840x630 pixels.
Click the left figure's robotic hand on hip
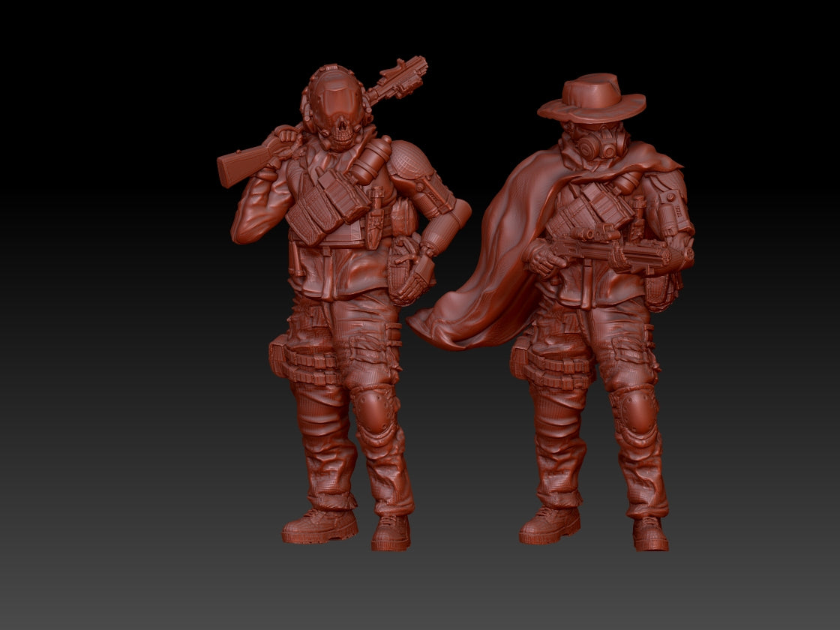[x=410, y=277]
